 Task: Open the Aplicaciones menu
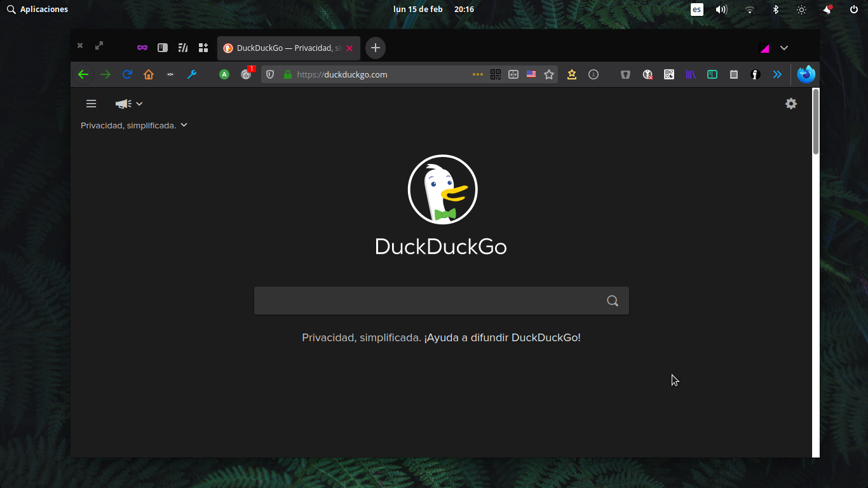[37, 10]
